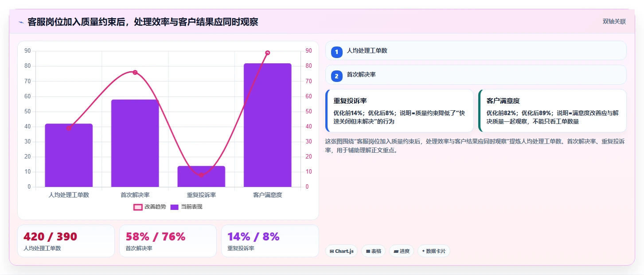This screenshot has height=275, width=644.
Task: Open list item 2 首次解决率
Action: pyautogui.click(x=476, y=75)
